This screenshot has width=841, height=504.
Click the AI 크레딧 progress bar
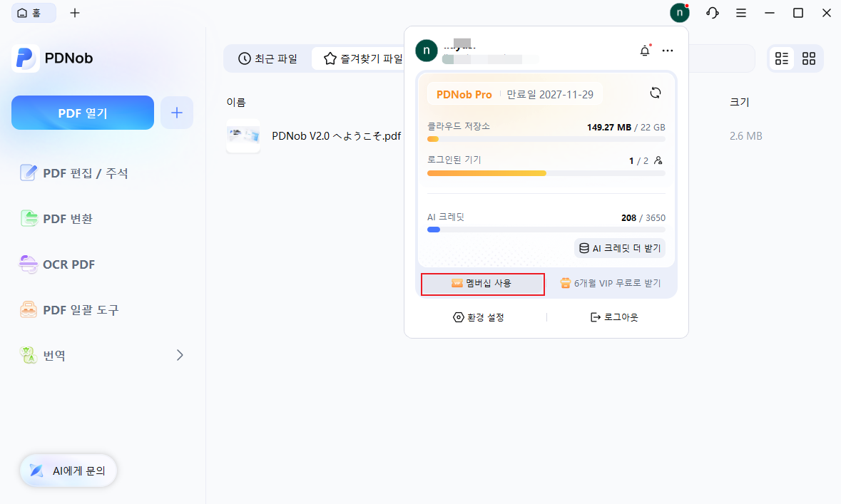(x=546, y=230)
